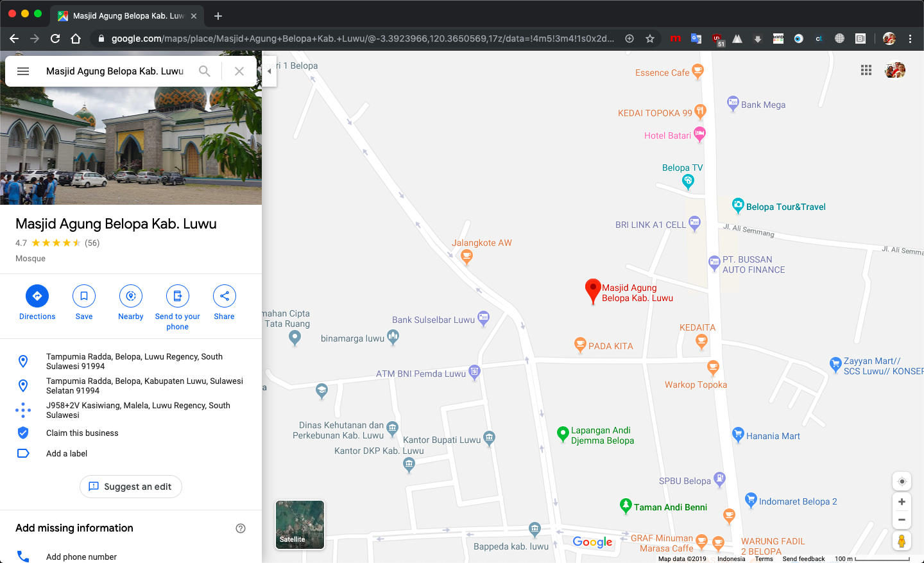Click Add phone number
Image resolution: width=924 pixels, height=563 pixels.
click(x=81, y=557)
